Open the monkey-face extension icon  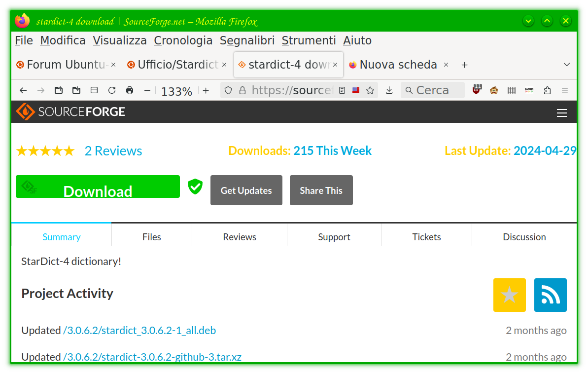[x=494, y=90]
